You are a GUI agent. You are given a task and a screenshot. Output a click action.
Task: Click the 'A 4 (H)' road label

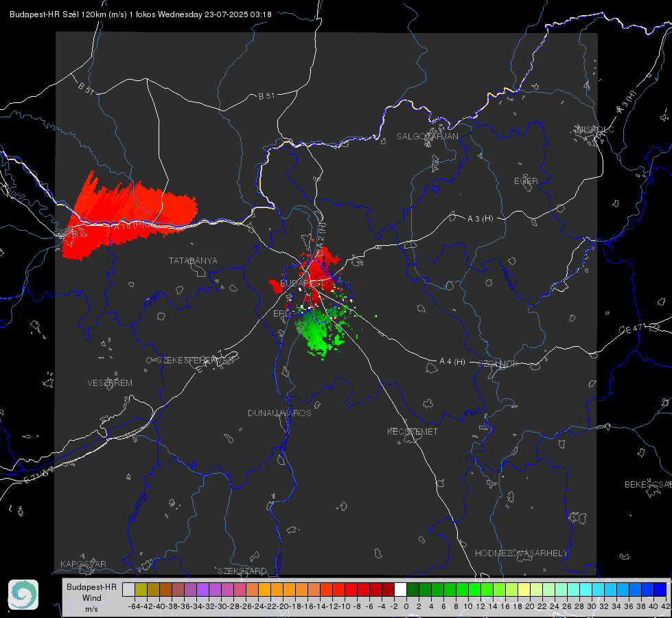pos(452,362)
